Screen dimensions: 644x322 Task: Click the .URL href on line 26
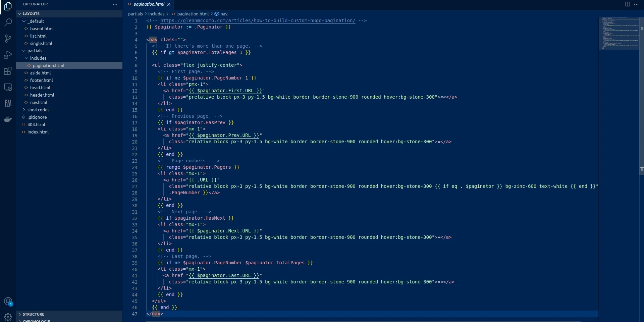(203, 180)
